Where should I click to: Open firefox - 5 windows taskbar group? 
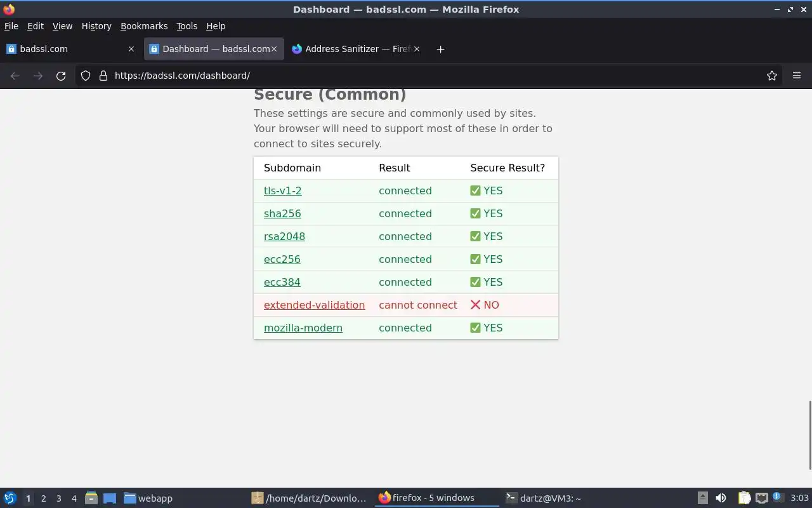tap(436, 498)
